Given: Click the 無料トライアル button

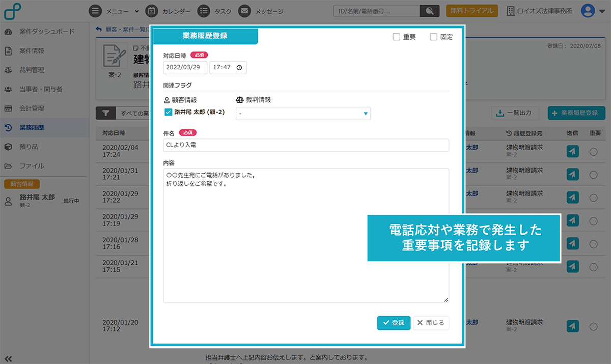Looking at the screenshot, I should point(472,11).
